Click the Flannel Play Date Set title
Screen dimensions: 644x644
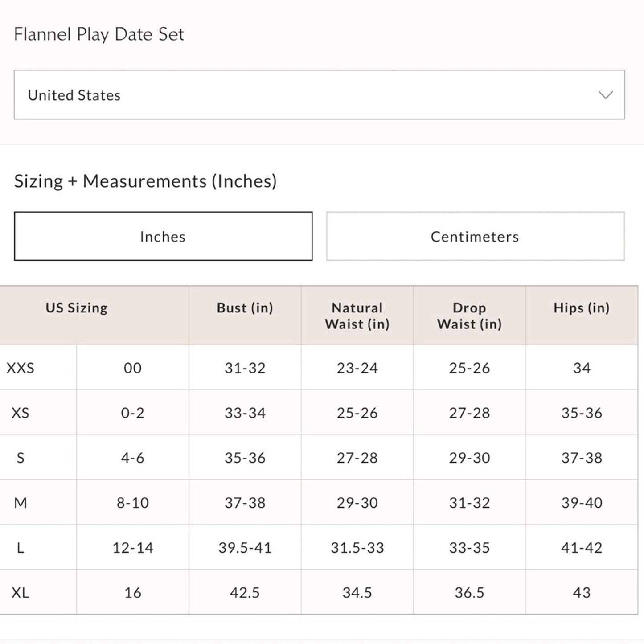tap(99, 34)
